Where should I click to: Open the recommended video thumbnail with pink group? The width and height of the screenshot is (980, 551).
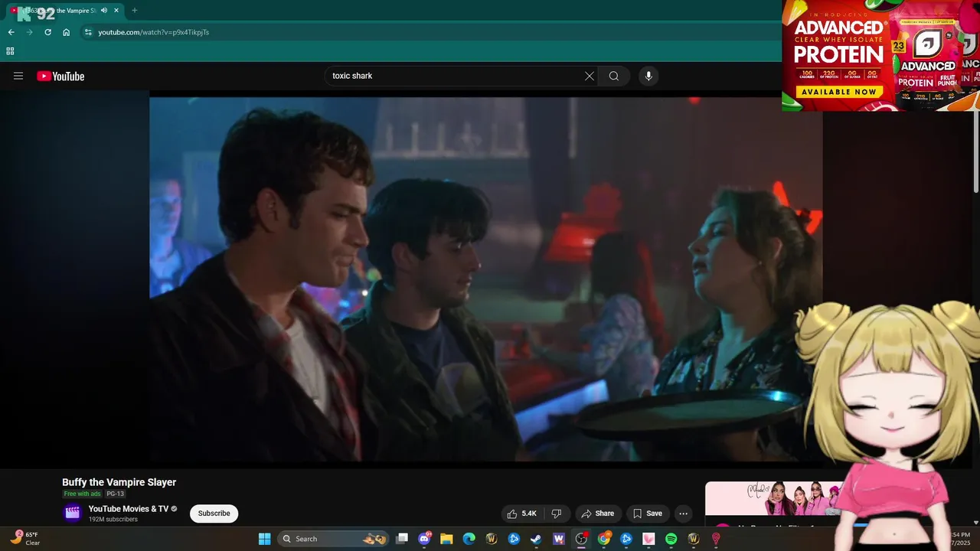[x=773, y=498]
